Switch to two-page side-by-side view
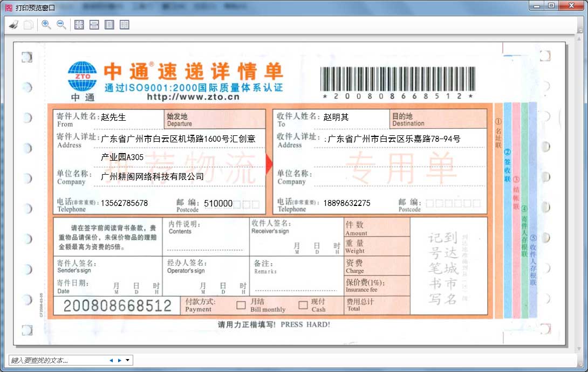This screenshot has height=372, width=588. tap(124, 25)
